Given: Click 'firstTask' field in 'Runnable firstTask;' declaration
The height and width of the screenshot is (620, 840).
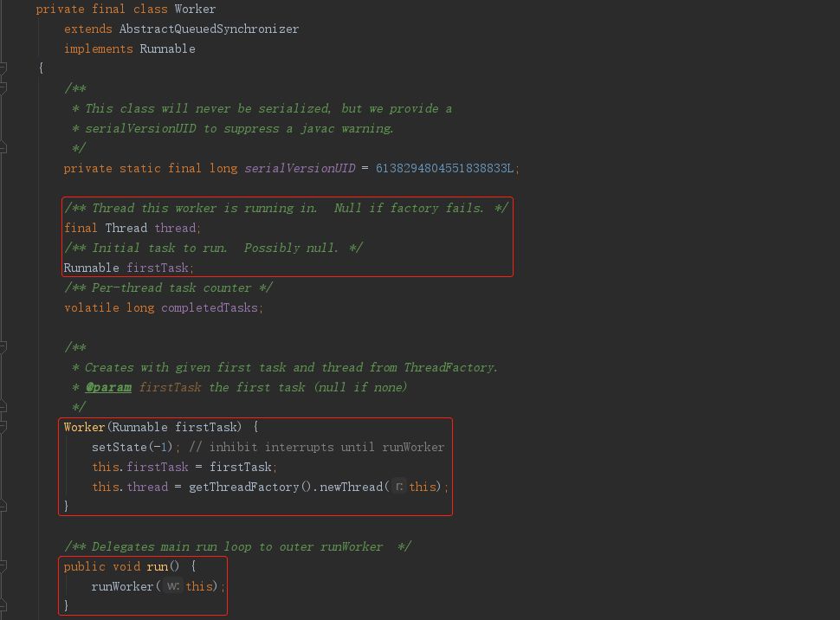Looking at the screenshot, I should 158,268.
